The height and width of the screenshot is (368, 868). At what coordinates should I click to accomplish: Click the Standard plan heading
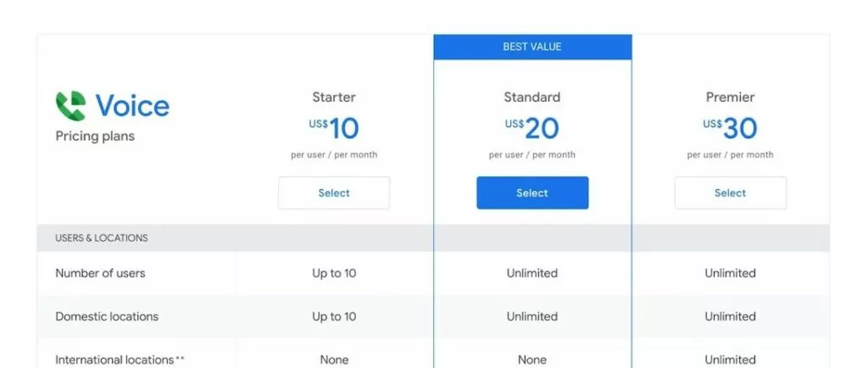(x=532, y=98)
